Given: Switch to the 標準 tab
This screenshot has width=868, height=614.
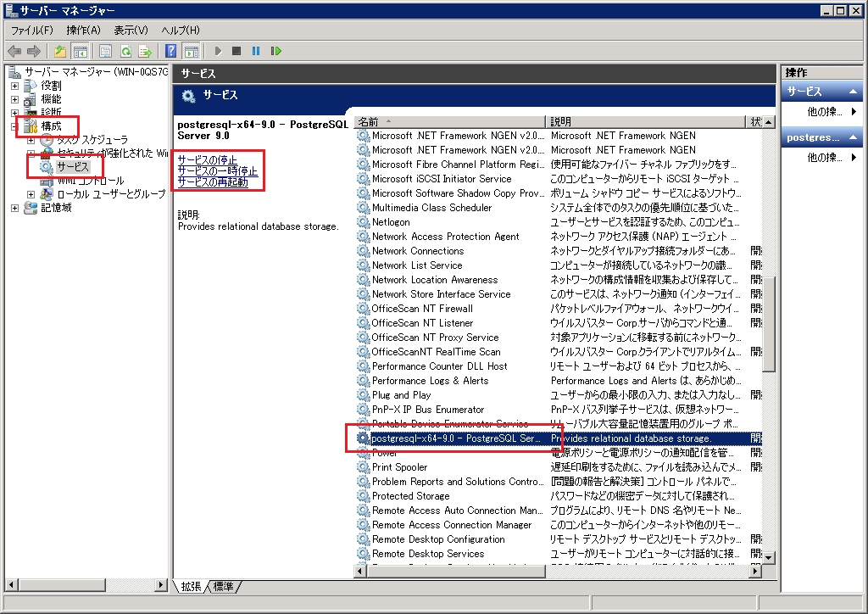Looking at the screenshot, I should click(x=224, y=587).
